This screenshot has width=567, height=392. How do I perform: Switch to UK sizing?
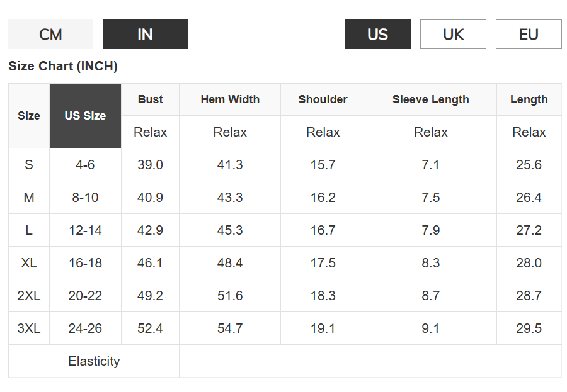point(453,34)
